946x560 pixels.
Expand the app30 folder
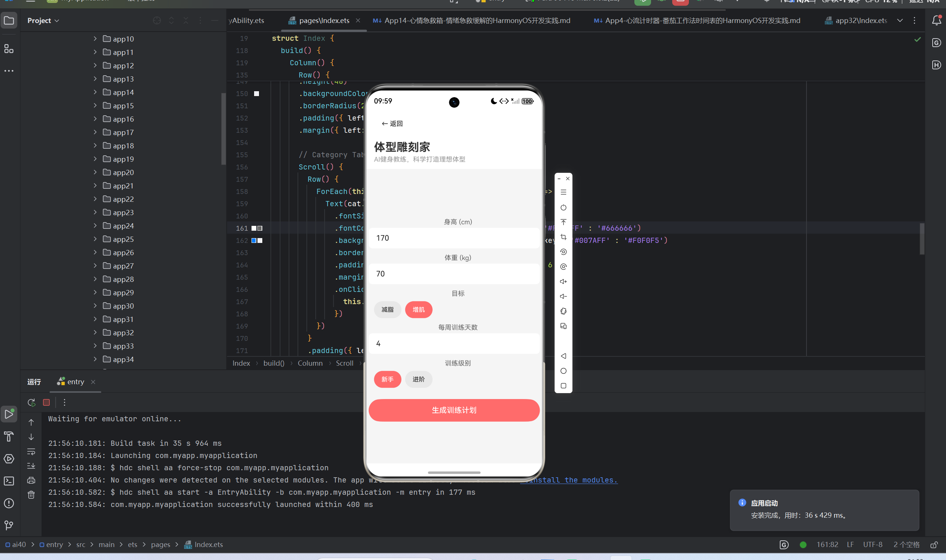click(x=95, y=306)
